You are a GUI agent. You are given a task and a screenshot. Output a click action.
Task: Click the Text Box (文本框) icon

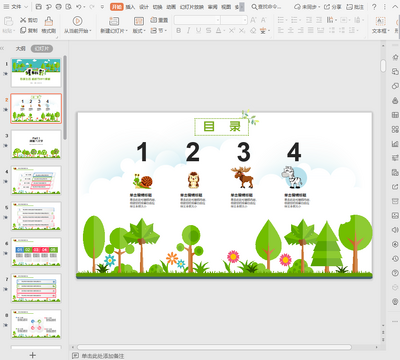[x=380, y=21]
